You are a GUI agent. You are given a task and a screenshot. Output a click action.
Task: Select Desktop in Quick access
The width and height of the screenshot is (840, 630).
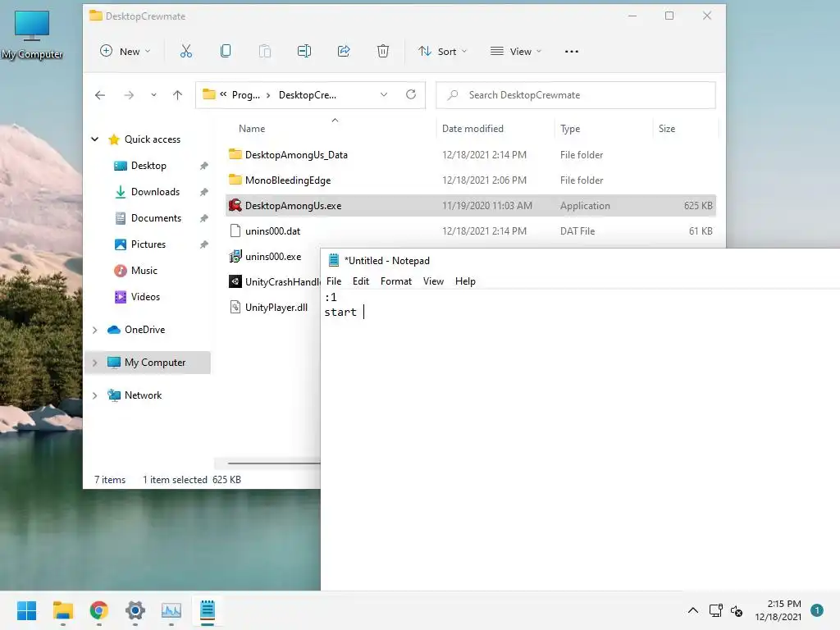click(x=148, y=166)
